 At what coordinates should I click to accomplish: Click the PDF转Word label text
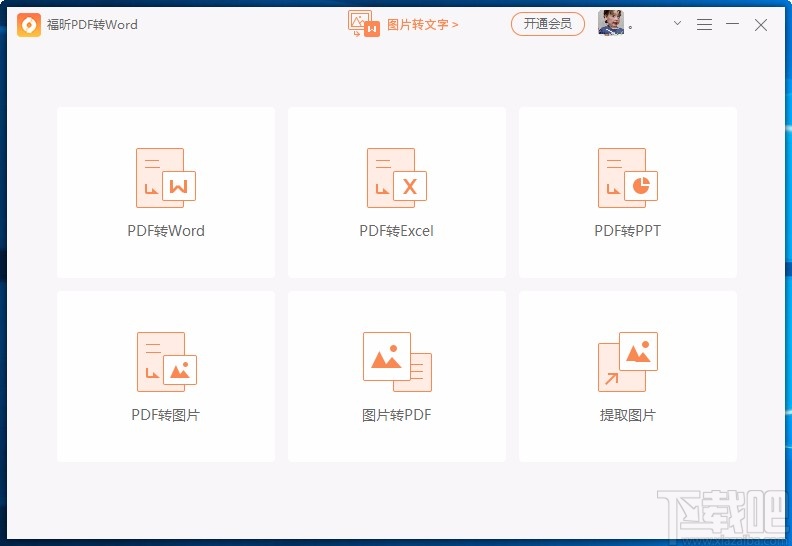pyautogui.click(x=166, y=231)
